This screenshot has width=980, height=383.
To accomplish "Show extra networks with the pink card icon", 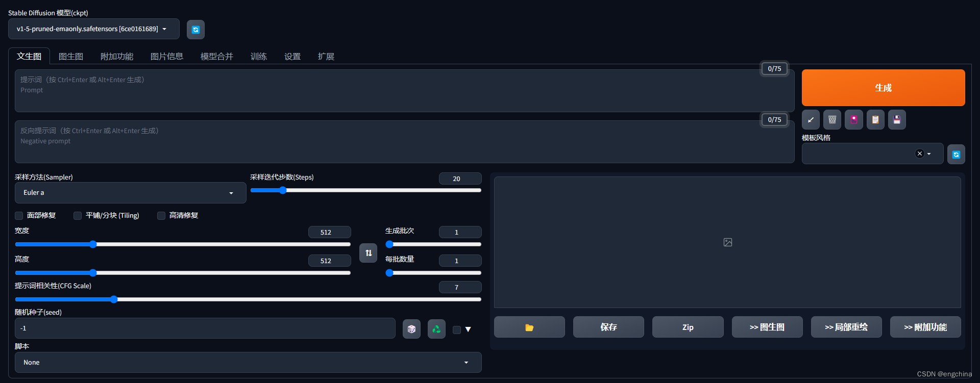I will [x=854, y=120].
